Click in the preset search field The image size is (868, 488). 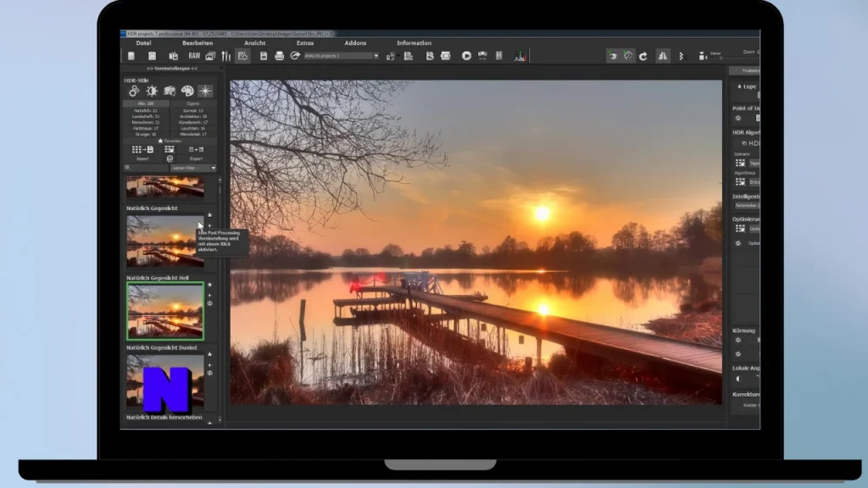(146, 168)
